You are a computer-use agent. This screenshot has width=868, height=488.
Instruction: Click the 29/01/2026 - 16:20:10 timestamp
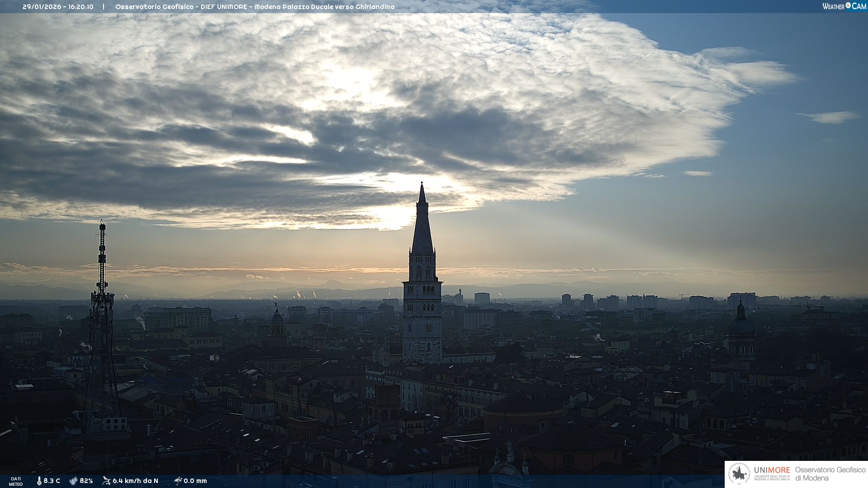58,7
